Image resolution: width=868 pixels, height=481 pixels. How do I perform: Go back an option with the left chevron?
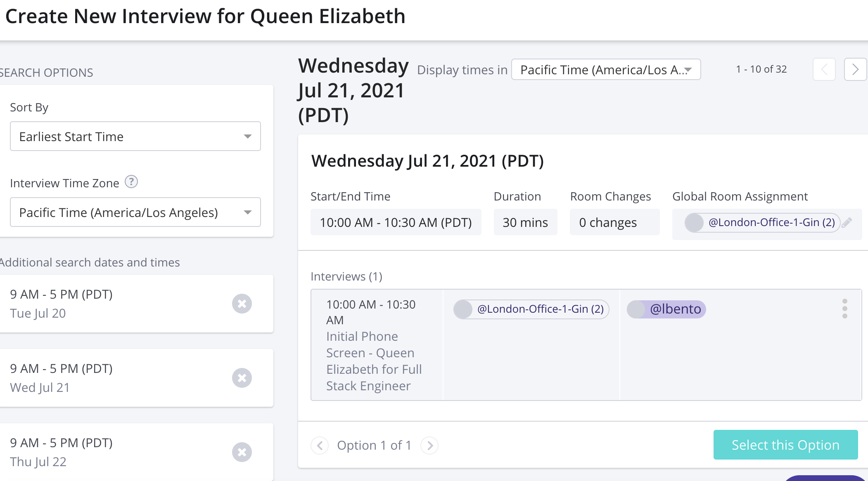[319, 446]
